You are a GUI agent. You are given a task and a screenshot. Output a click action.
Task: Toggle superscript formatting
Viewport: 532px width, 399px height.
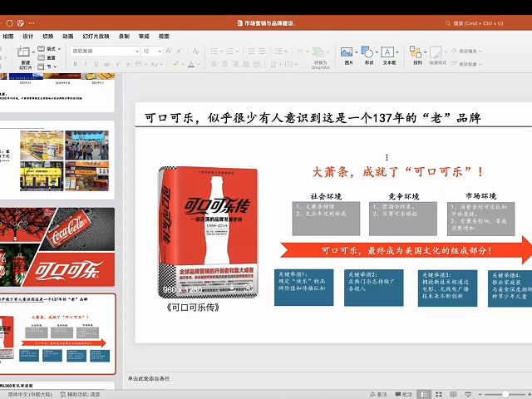[x=118, y=64]
